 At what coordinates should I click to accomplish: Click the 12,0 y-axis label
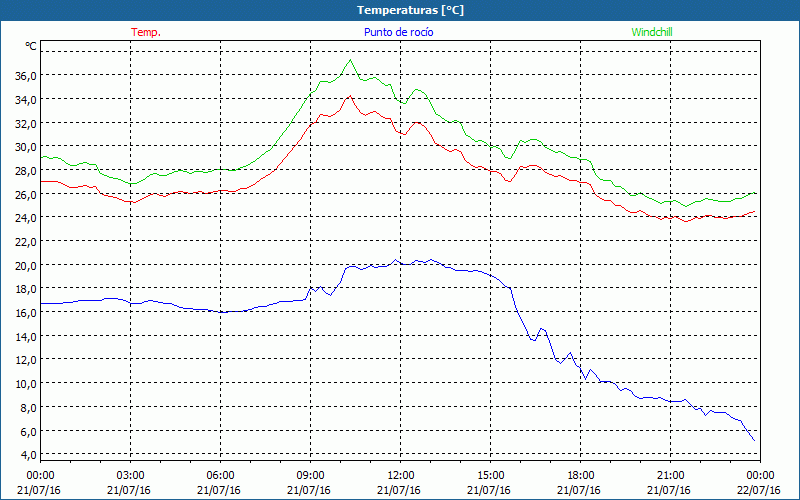(26, 360)
